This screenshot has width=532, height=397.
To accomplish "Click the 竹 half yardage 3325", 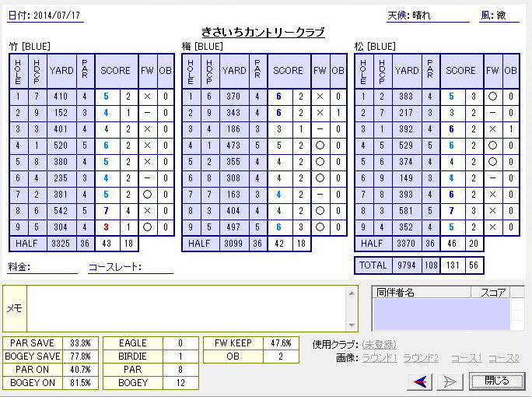I will click(61, 244).
